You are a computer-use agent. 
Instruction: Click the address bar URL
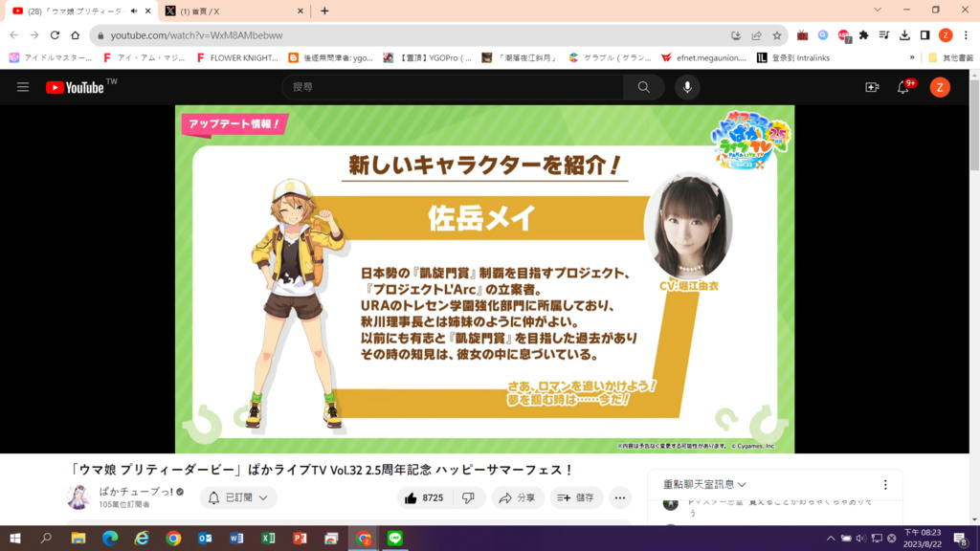(x=197, y=35)
